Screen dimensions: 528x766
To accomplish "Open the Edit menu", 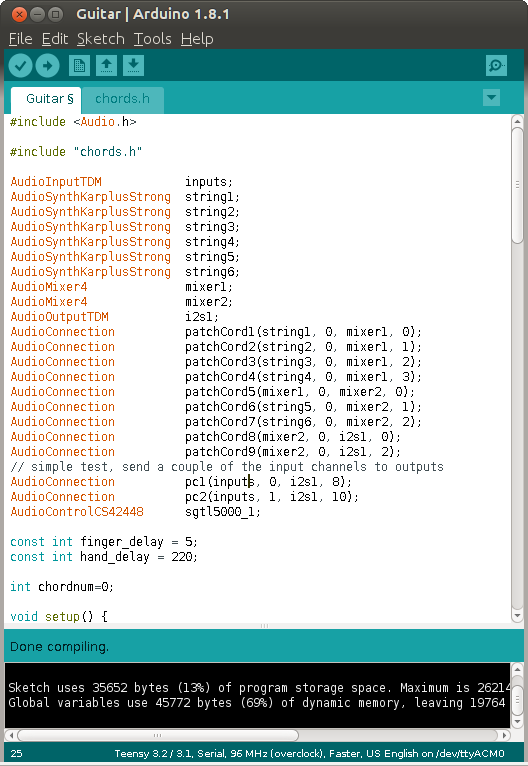I will [55, 39].
